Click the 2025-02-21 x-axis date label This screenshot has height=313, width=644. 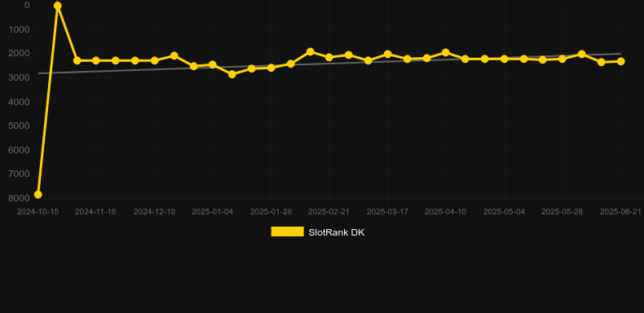pos(329,212)
